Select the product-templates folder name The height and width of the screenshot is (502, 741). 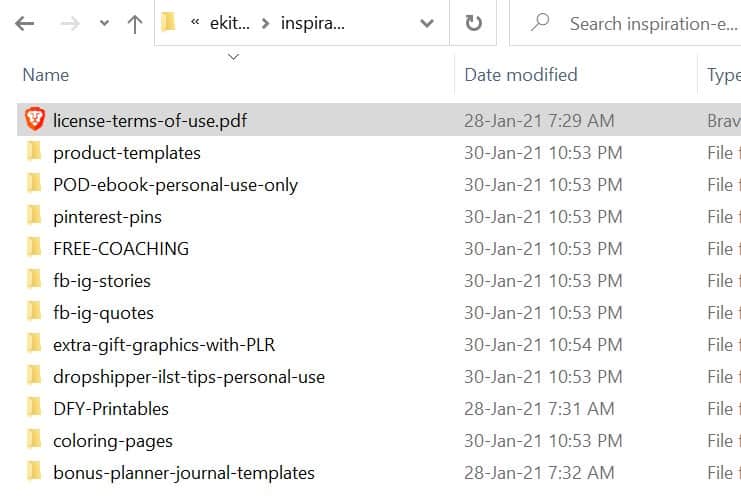(127, 153)
